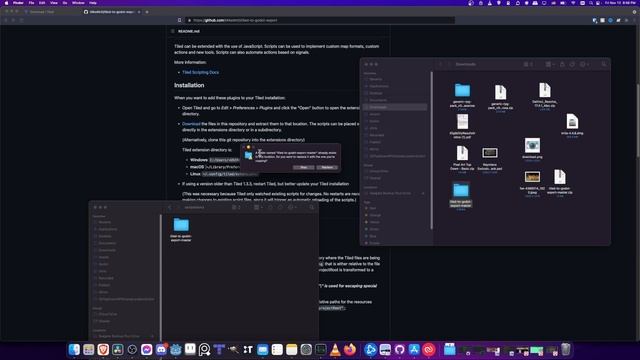Click the browser address bar
Viewport: 640px width, 360px height.
click(x=320, y=20)
